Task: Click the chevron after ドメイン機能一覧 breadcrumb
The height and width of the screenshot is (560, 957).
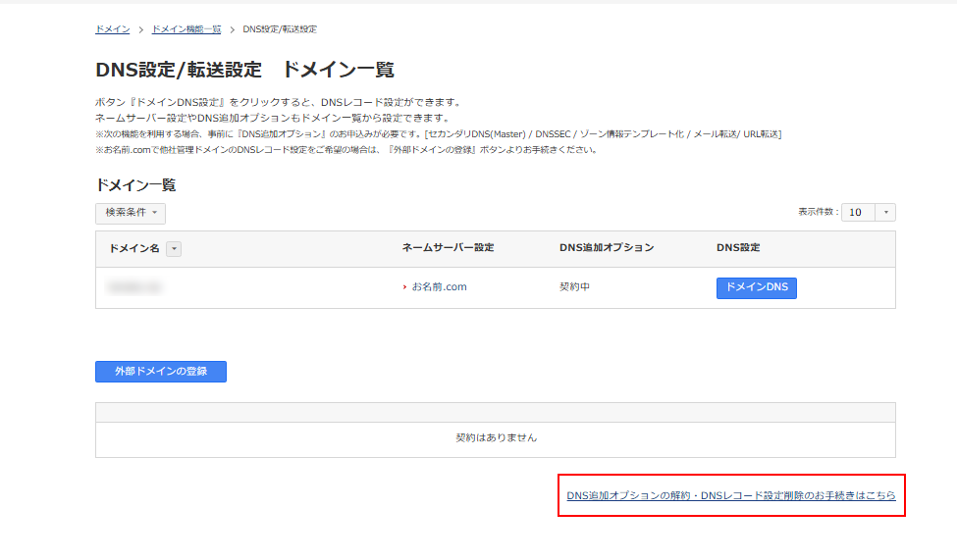Action: point(233,29)
